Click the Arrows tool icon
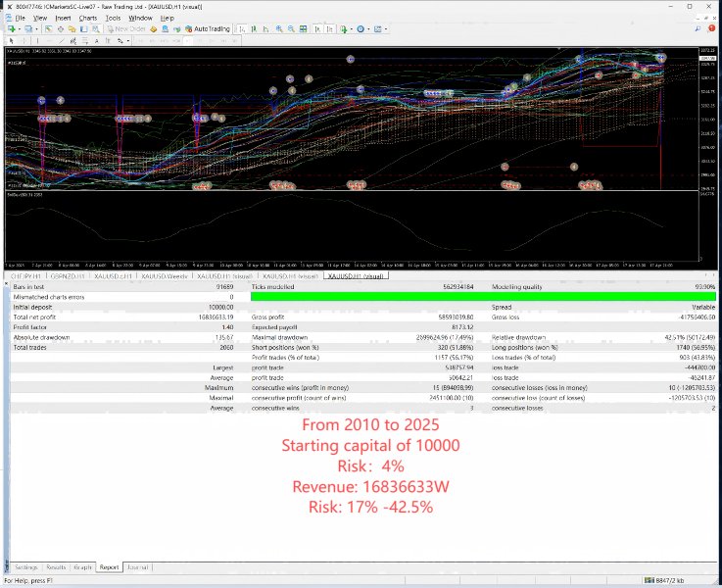 [120, 41]
